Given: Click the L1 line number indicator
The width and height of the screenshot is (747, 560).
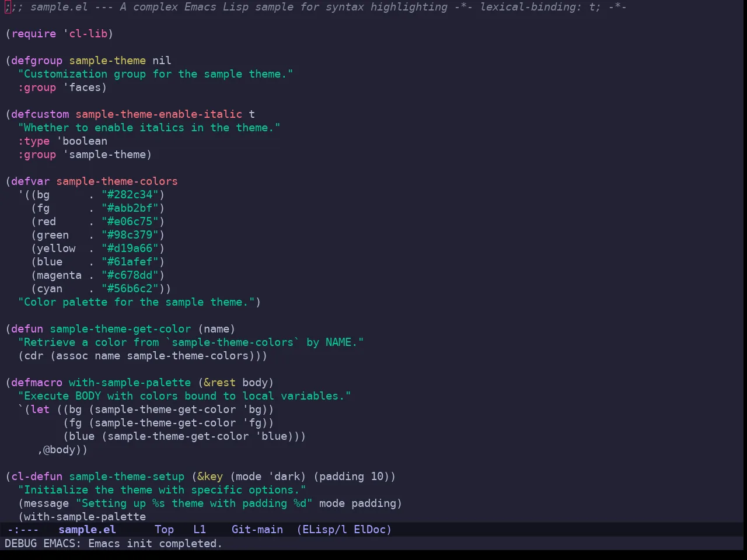Looking at the screenshot, I should click(200, 530).
